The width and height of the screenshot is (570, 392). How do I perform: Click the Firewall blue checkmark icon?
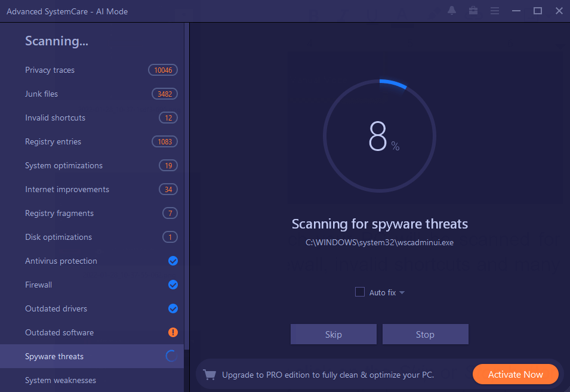point(173,285)
